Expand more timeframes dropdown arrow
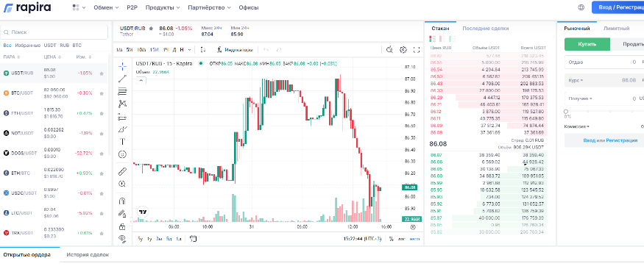Image resolution: width=644 pixels, height=266 pixels. [189, 49]
